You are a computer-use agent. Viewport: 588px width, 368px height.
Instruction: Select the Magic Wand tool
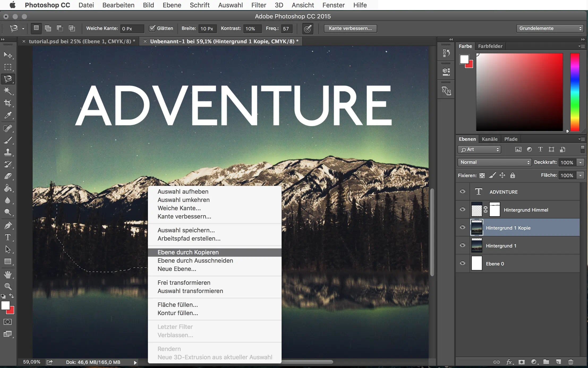(x=8, y=91)
